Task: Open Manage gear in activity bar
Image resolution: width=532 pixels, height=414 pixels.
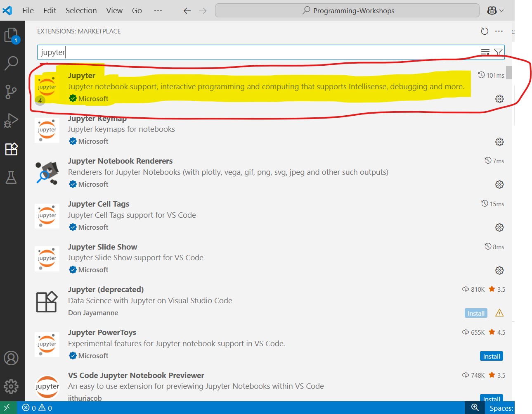Action: (x=11, y=386)
